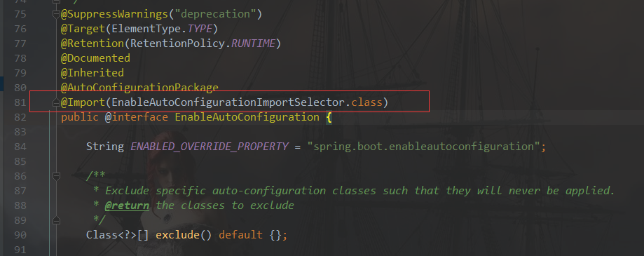Click the @Import annotation on line 81
Screen dimensions: 644x256
point(83,102)
